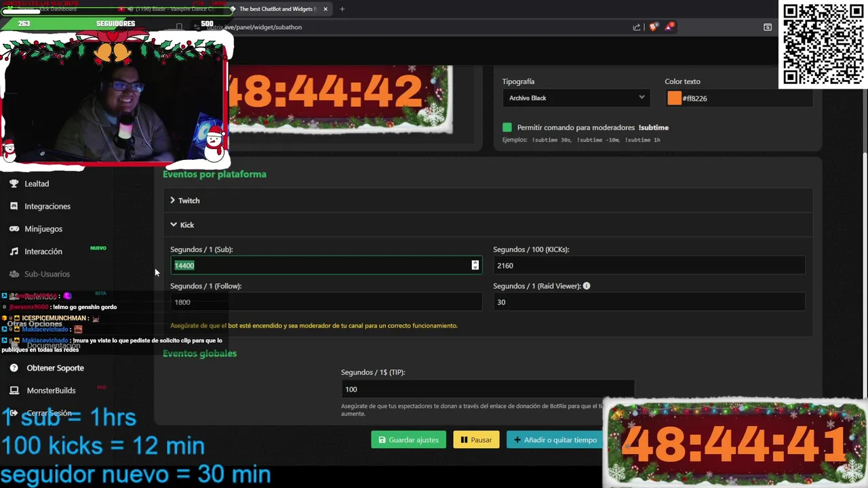The width and height of the screenshot is (868, 488).
Task: Click the stepper on Segundos per Sub field
Action: tap(475, 266)
